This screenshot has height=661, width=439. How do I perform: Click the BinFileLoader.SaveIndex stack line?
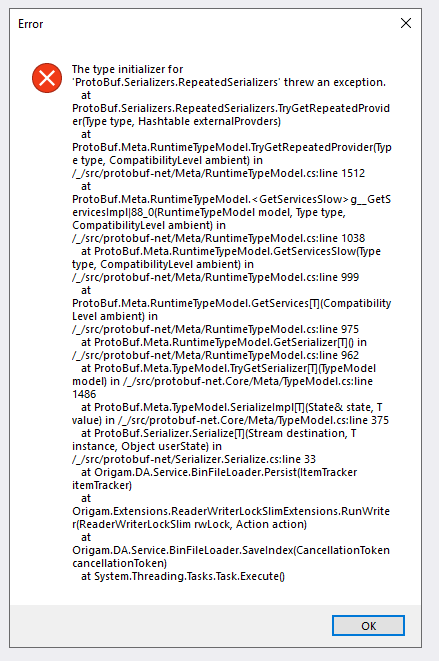click(x=231, y=550)
